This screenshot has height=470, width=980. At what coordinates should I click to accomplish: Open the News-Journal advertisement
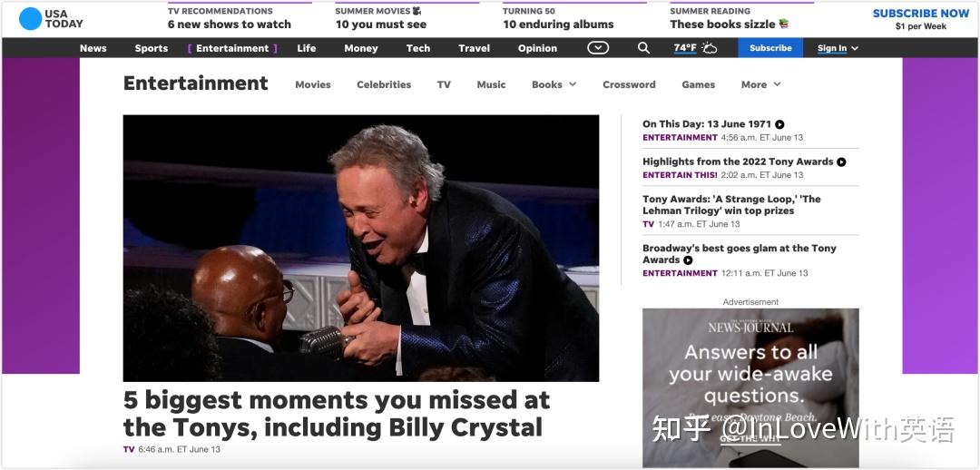[750, 387]
